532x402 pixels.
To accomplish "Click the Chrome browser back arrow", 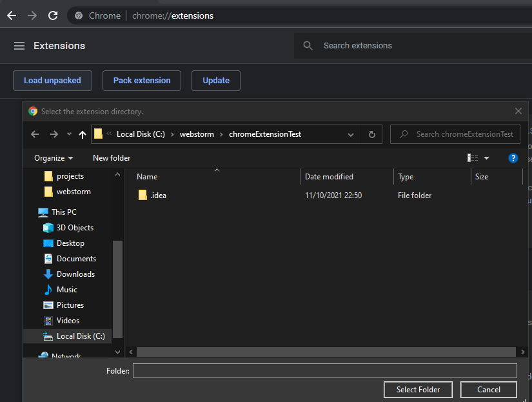I will point(12,15).
